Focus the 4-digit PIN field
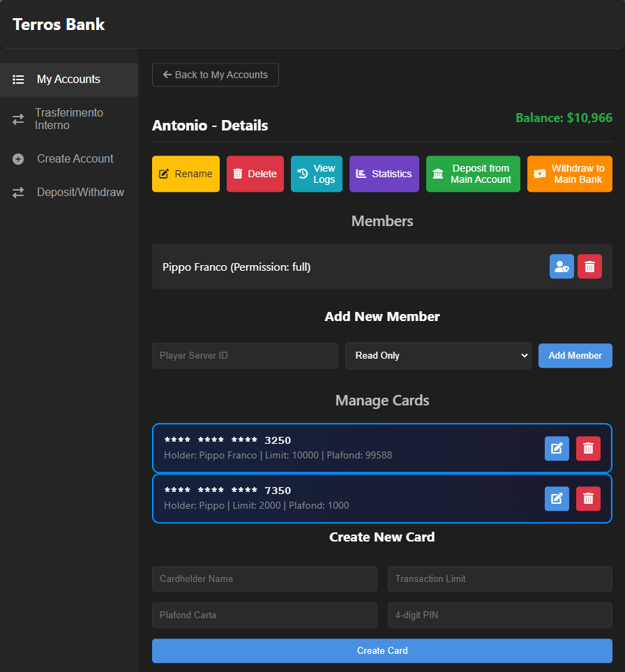 (500, 615)
